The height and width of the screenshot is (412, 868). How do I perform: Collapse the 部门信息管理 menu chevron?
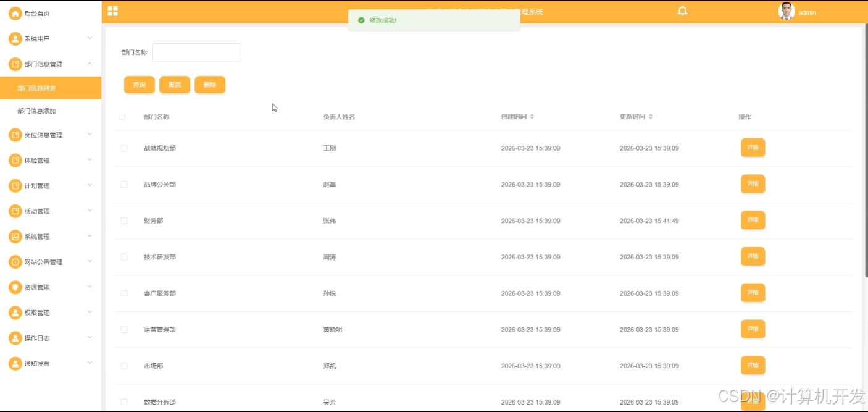pyautogui.click(x=90, y=64)
